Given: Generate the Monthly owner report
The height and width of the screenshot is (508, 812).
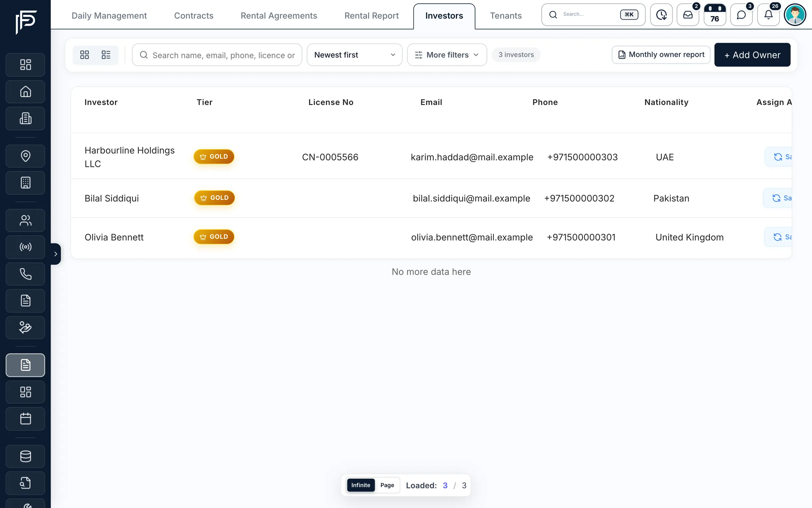Looking at the screenshot, I should (x=661, y=55).
